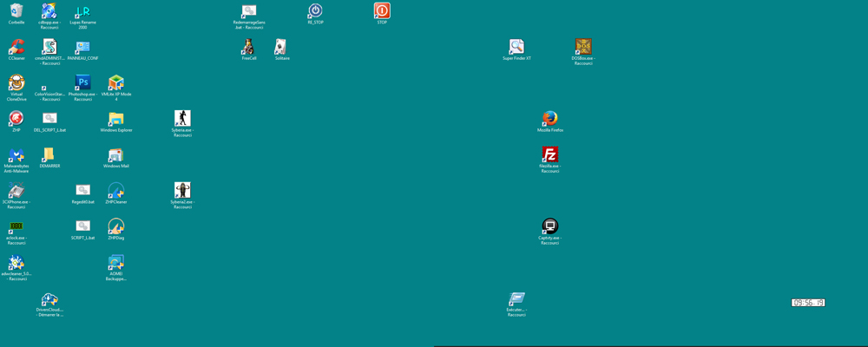Viewport: 868px width, 347px height.
Task: Select the aclock.exe shortcut icon
Action: point(16,226)
